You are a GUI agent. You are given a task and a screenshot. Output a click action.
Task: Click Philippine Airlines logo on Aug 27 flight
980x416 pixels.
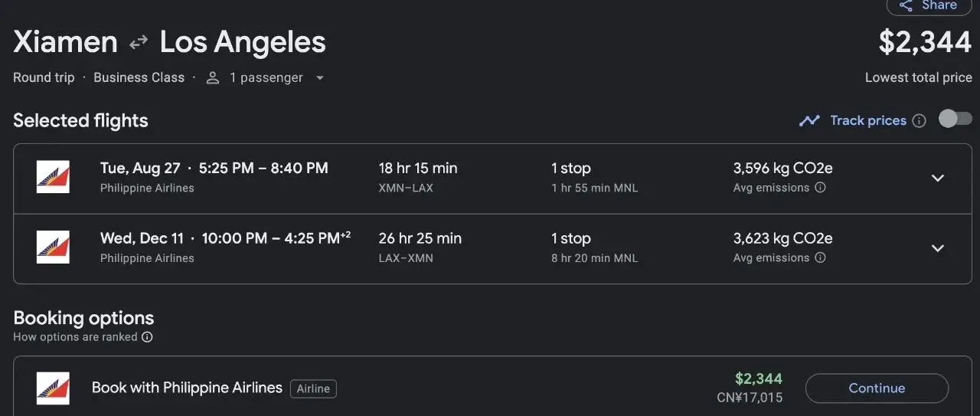53,177
